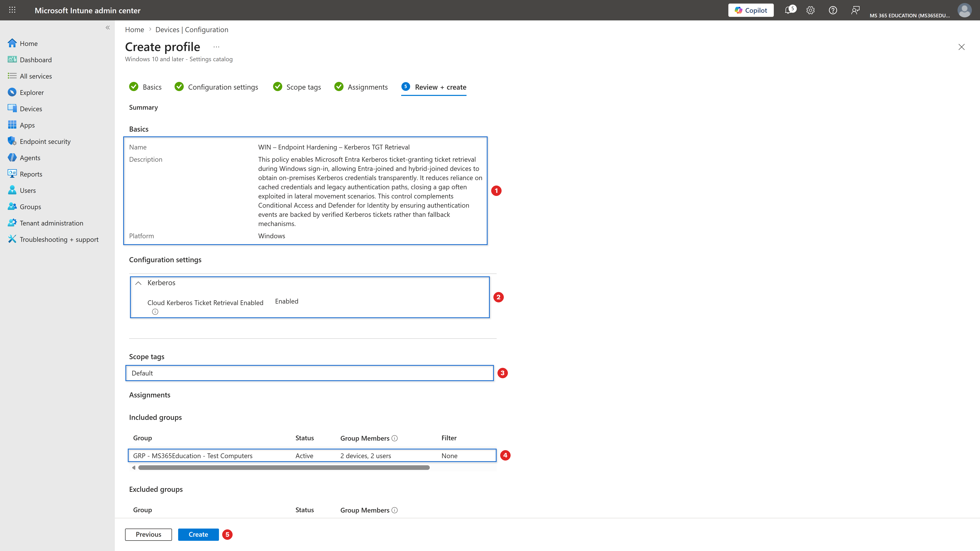980x551 pixels.
Task: Click the Enabled value for Kerberos setting
Action: (x=287, y=301)
